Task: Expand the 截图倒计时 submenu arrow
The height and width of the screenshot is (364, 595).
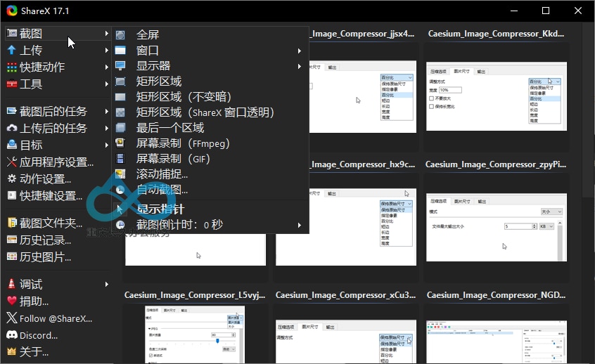Action: tap(300, 225)
